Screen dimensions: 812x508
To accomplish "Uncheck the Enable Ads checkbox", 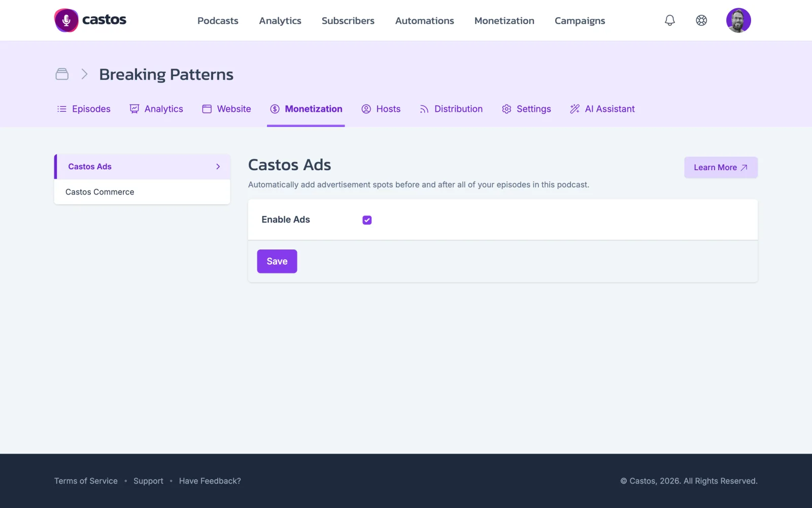I will pos(367,220).
